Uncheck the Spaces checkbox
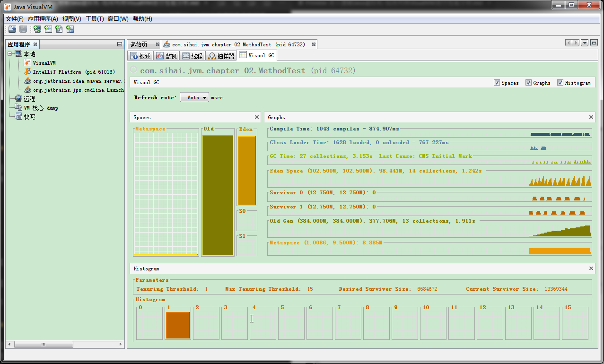This screenshot has height=364, width=604. [497, 83]
